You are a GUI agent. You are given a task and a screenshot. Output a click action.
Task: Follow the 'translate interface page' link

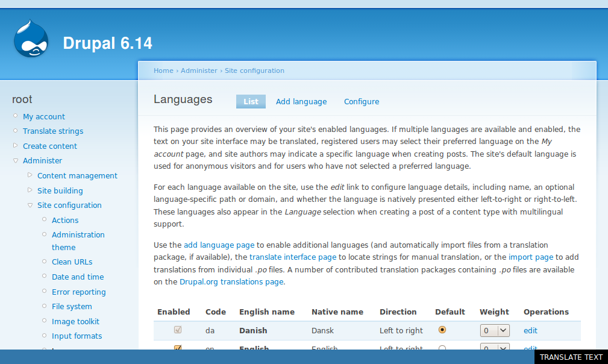click(293, 257)
